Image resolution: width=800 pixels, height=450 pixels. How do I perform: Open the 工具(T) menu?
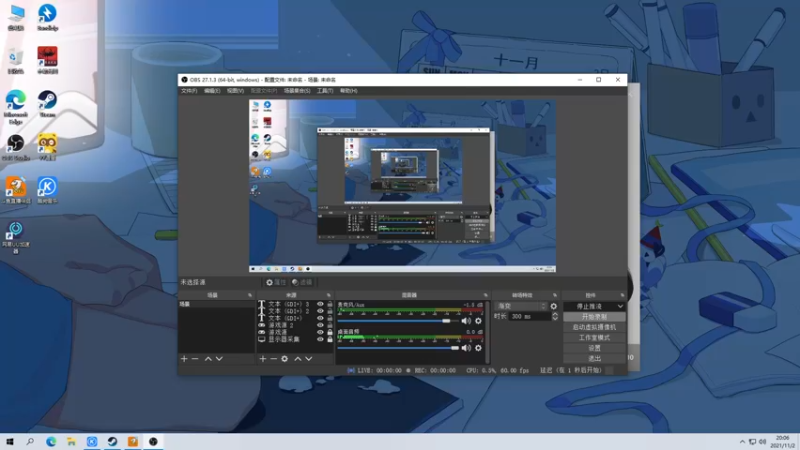tap(325, 90)
